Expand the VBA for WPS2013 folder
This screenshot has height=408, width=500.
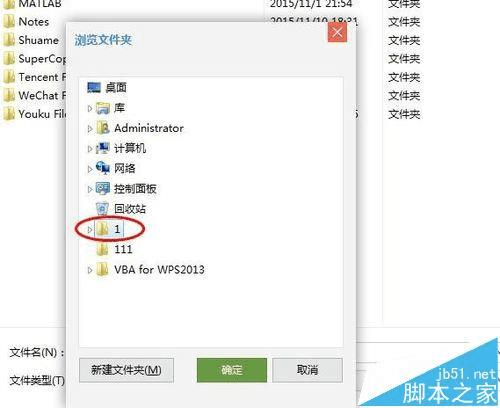[x=89, y=270]
